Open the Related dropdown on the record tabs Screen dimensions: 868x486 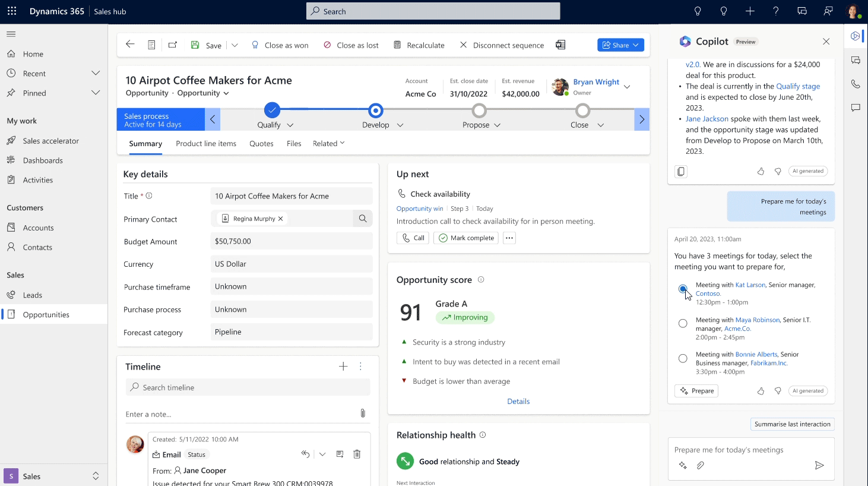tap(343, 143)
